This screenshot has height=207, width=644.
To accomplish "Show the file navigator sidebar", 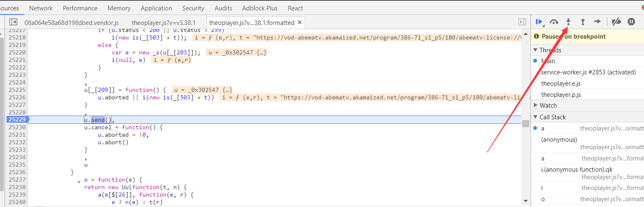I will click(x=13, y=22).
